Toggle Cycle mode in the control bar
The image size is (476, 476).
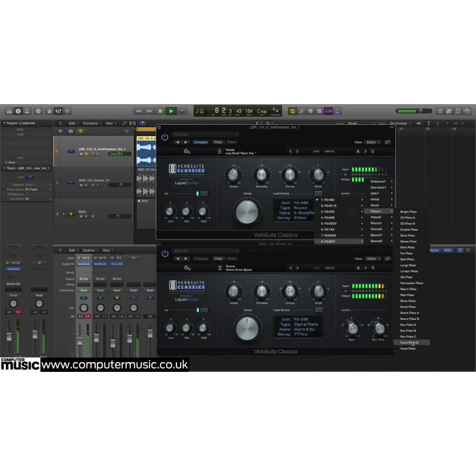[x=293, y=111]
